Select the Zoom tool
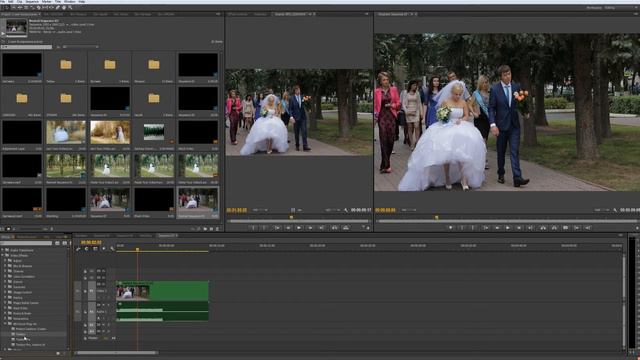Image resolution: width=640 pixels, height=360 pixels. [x=70, y=7]
